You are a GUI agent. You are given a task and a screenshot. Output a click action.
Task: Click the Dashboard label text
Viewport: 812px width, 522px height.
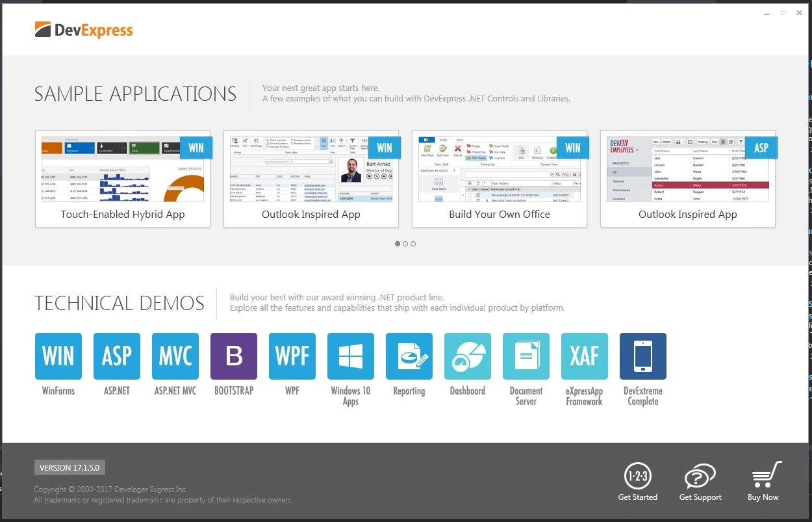pos(468,391)
